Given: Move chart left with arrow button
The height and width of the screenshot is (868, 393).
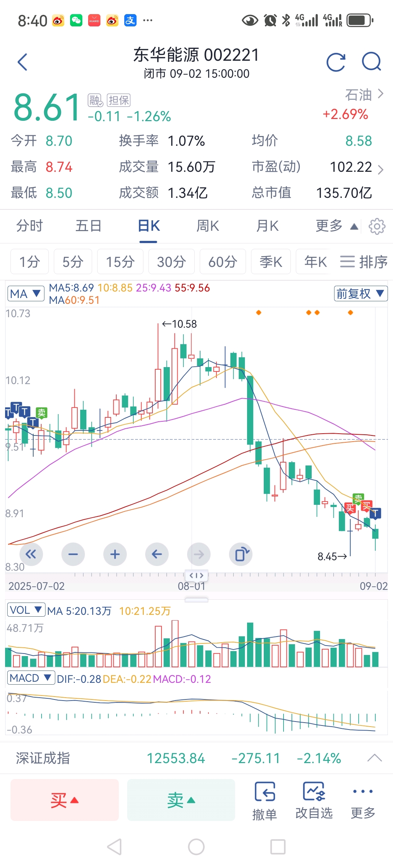Looking at the screenshot, I should 157,554.
